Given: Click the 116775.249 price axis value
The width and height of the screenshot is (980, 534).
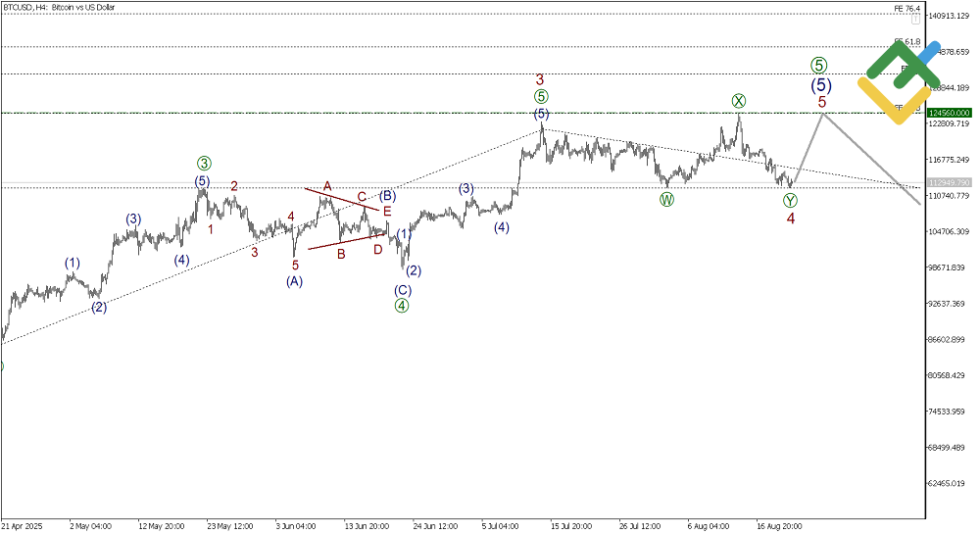Looking at the screenshot, I should [x=949, y=160].
